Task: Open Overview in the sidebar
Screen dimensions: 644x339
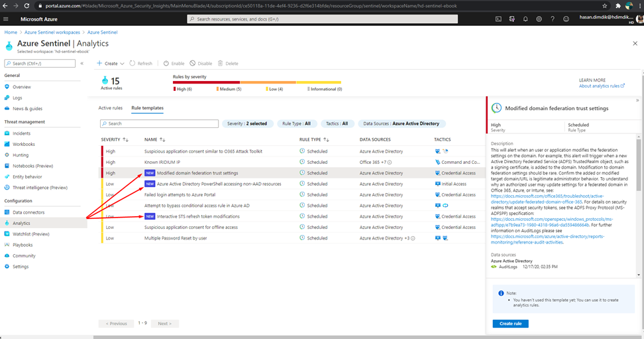Action: pyautogui.click(x=22, y=87)
